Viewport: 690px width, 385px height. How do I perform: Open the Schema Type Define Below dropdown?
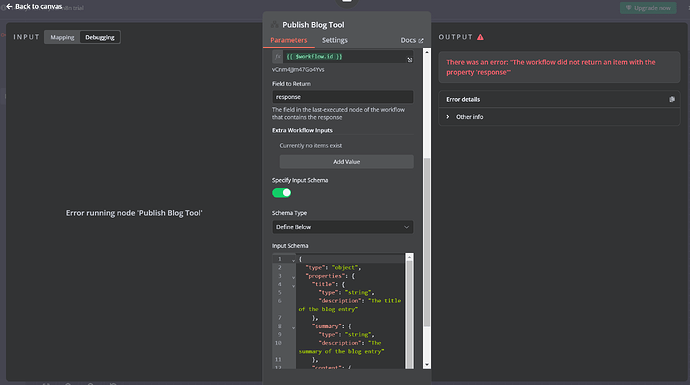(342, 227)
